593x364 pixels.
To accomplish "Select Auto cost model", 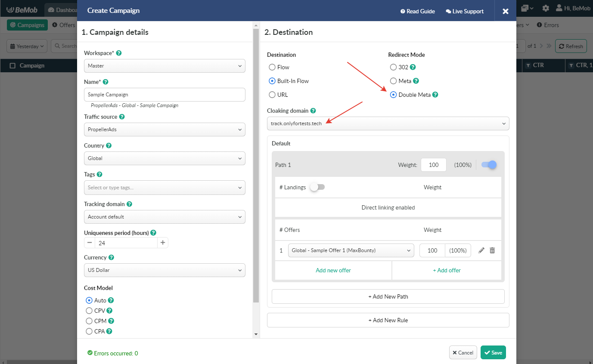I will (89, 300).
